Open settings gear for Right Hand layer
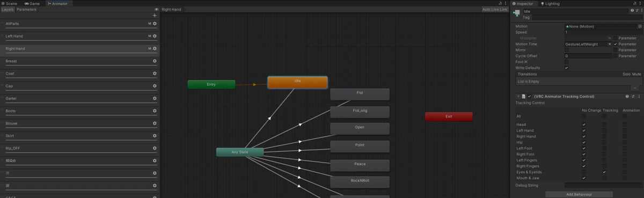Screen dimensions: 644x198 155,49
